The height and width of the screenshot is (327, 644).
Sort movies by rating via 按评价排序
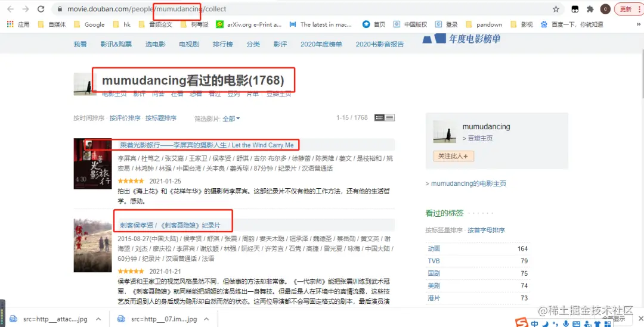[x=125, y=118]
